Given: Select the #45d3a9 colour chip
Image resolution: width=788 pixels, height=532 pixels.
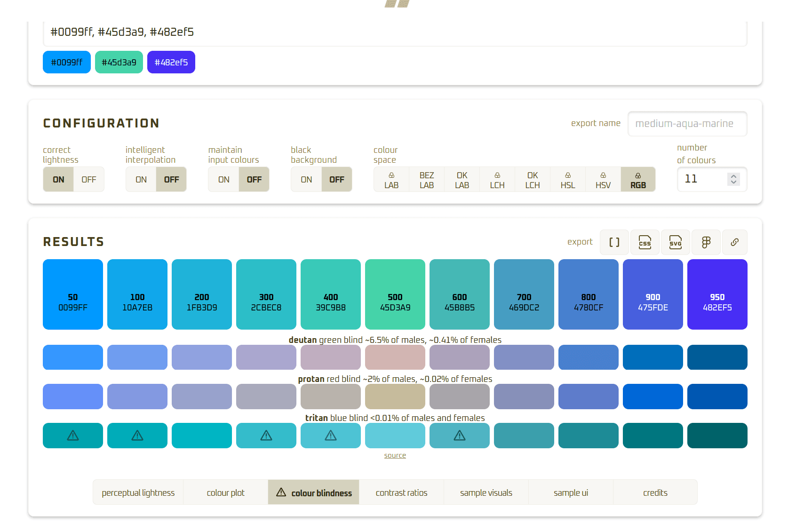Looking at the screenshot, I should coord(119,62).
